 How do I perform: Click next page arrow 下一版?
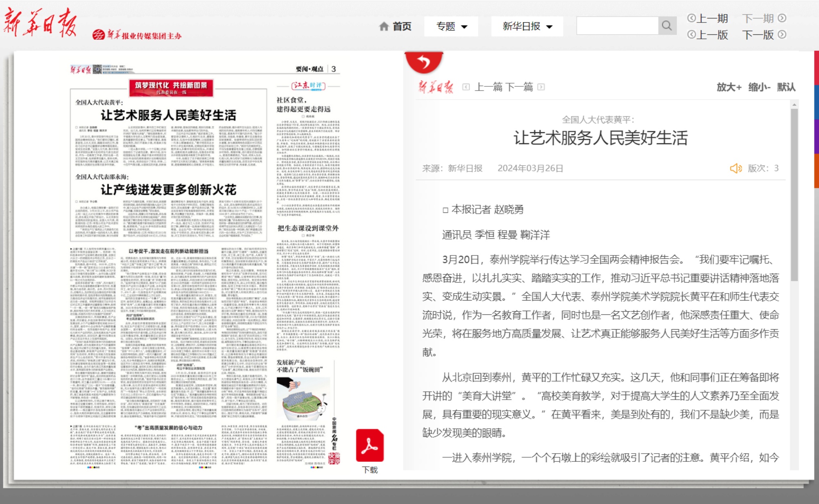point(782,34)
